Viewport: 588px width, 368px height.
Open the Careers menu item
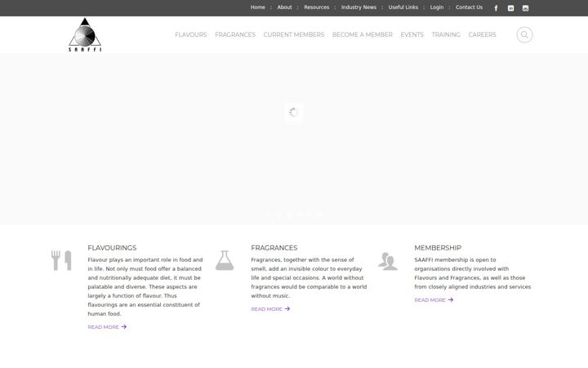click(x=482, y=34)
